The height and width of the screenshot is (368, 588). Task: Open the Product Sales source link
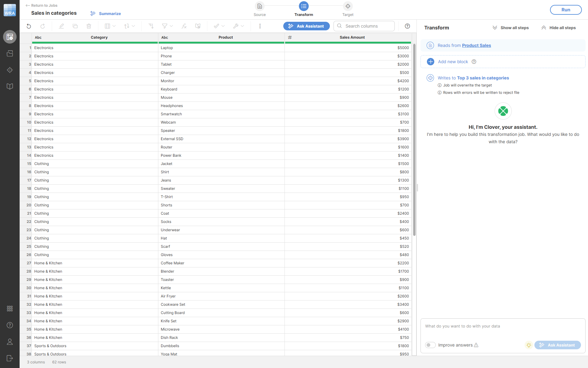click(x=476, y=45)
